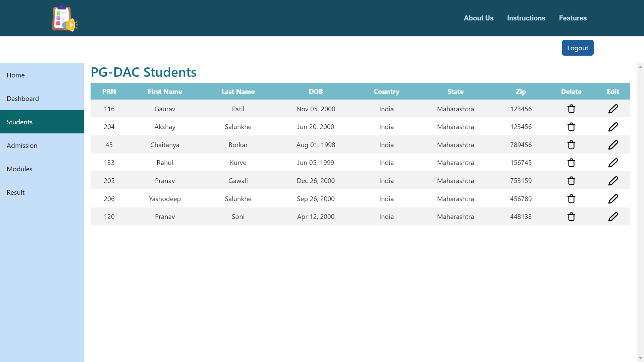
Task: Click the page scrollbar down arrow
Action: pyautogui.click(x=640, y=358)
